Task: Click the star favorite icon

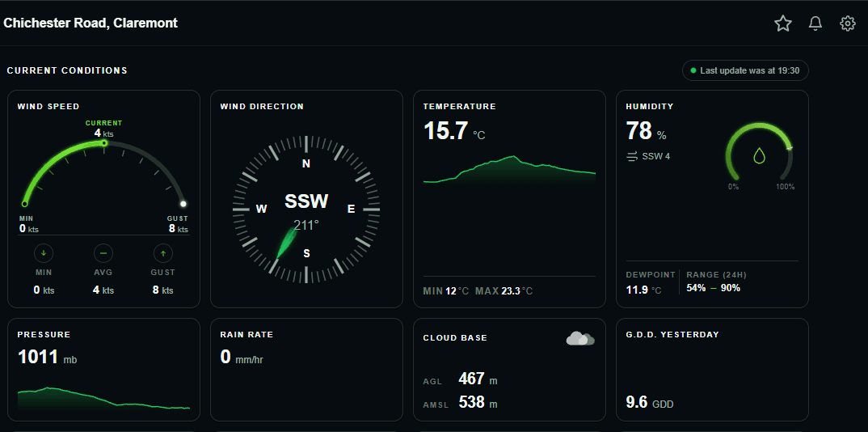Action: click(783, 23)
